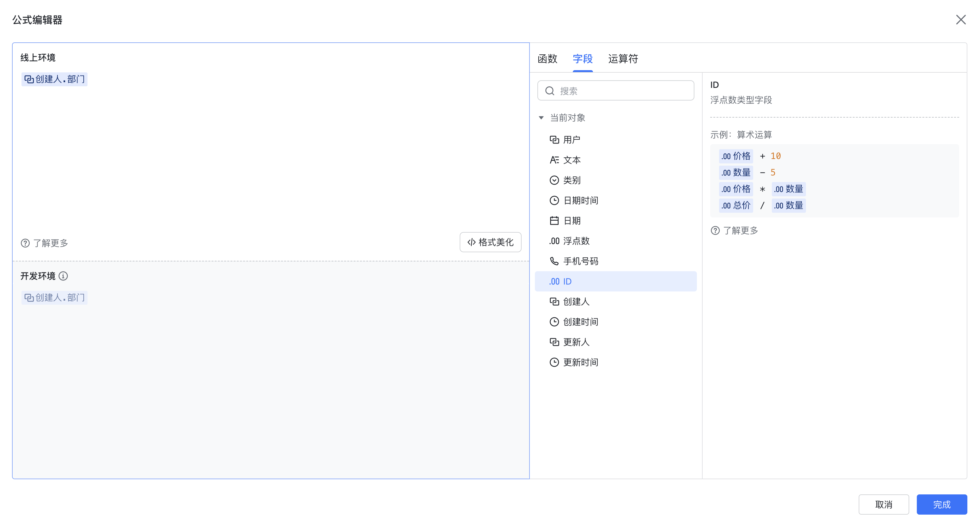Select the 字段 tab
Screen dimensions: 980x526
(x=583, y=58)
